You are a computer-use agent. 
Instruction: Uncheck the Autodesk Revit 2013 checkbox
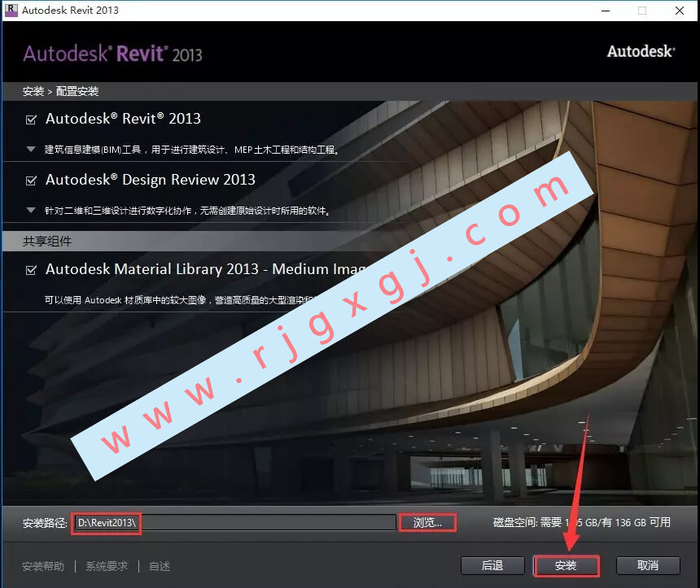31,119
